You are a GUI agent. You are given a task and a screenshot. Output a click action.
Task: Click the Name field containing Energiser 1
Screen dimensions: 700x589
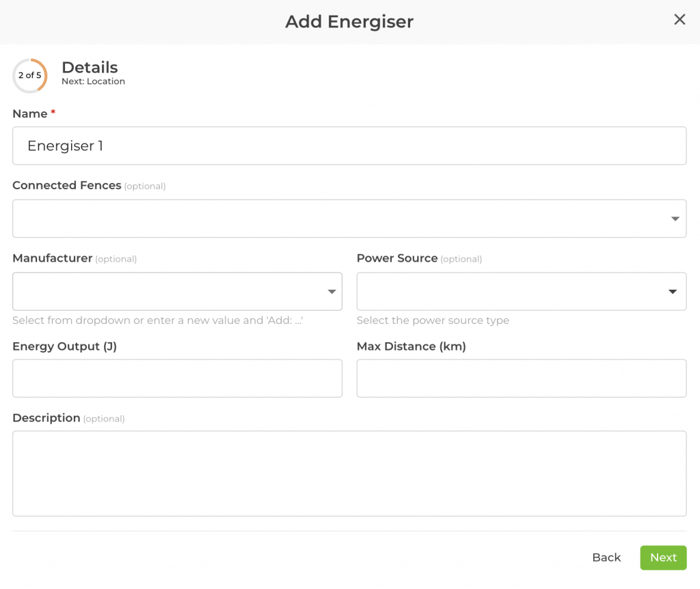click(349, 146)
